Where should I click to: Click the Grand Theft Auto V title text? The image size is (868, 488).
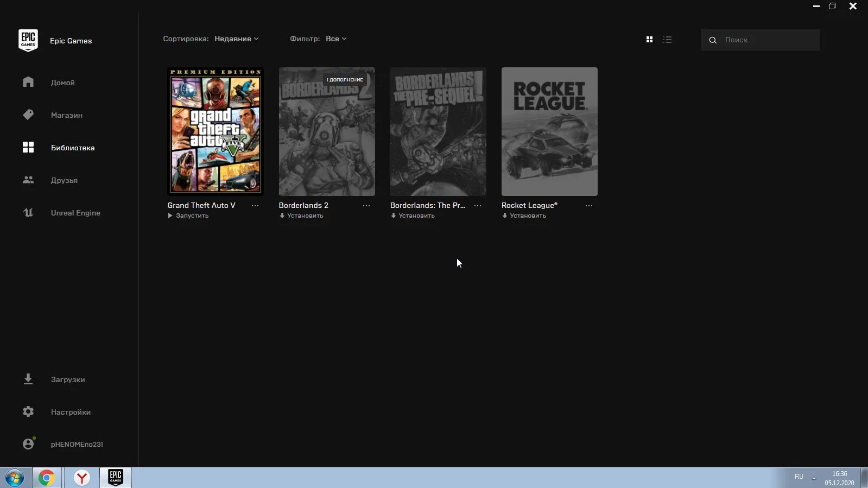(x=201, y=205)
